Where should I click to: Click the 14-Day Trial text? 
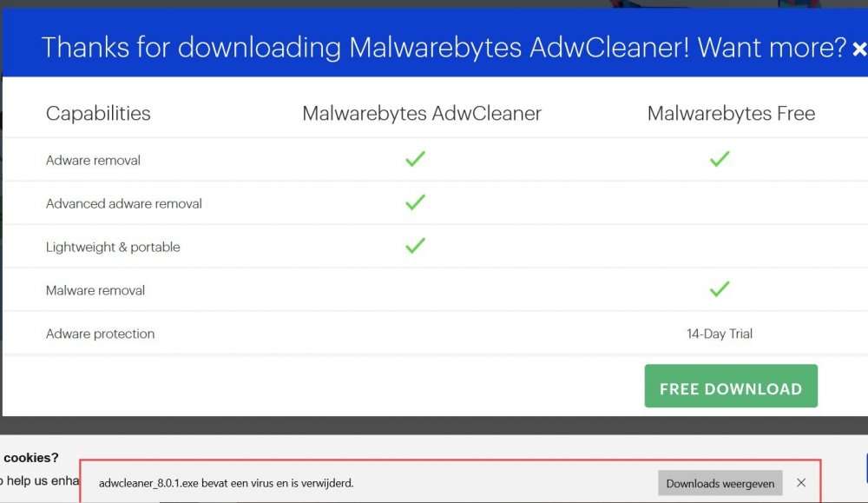point(720,334)
